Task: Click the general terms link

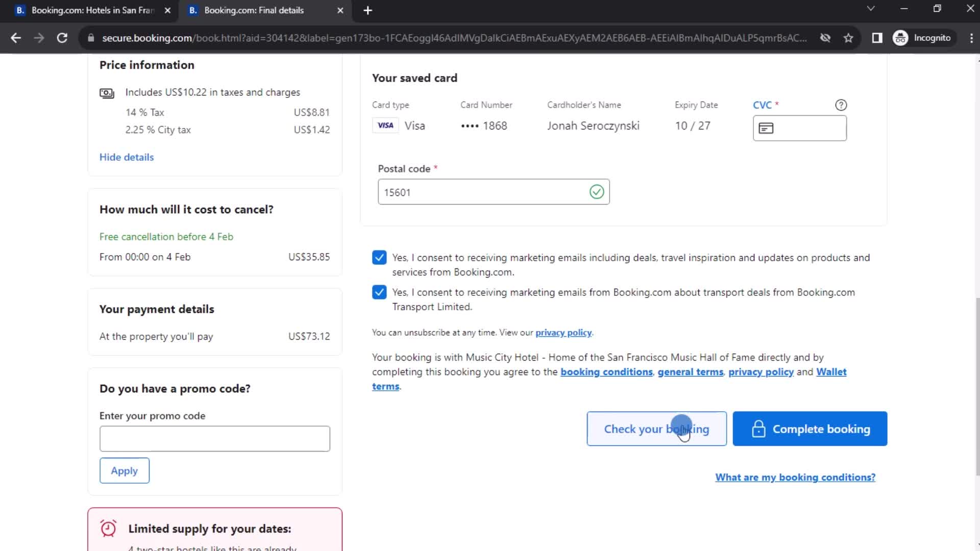Action: coord(690,371)
